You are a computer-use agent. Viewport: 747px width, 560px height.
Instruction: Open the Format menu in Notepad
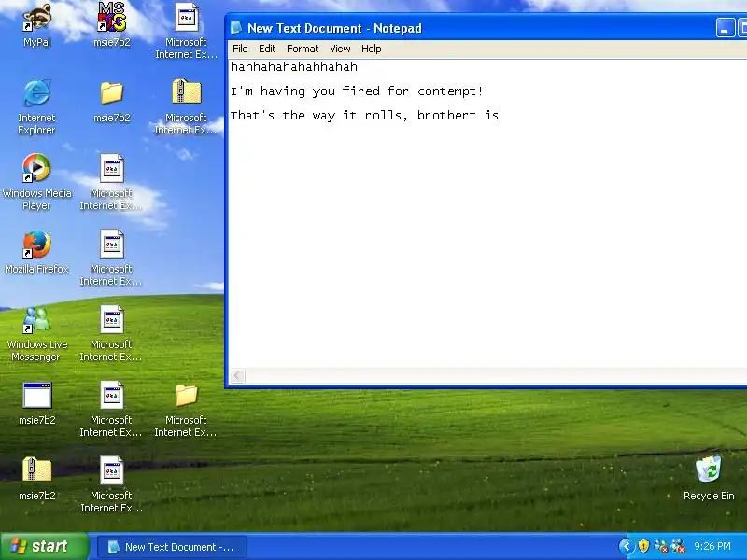point(302,49)
